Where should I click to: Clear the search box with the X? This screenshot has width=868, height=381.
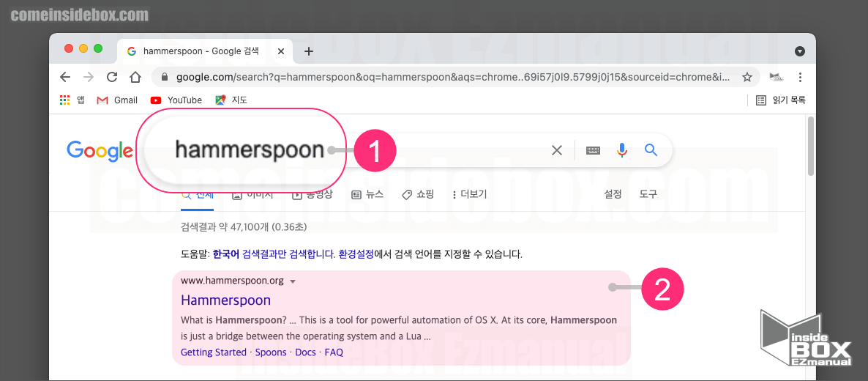coord(557,149)
